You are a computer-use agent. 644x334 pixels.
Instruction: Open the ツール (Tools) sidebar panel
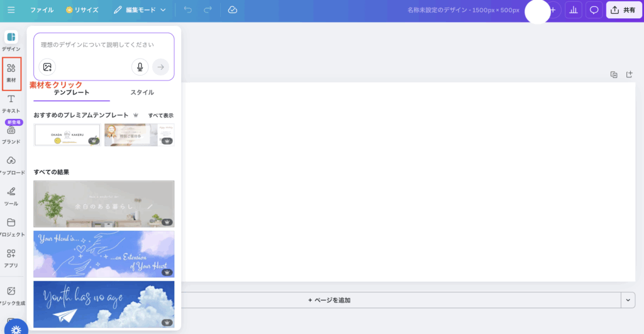[x=11, y=196]
